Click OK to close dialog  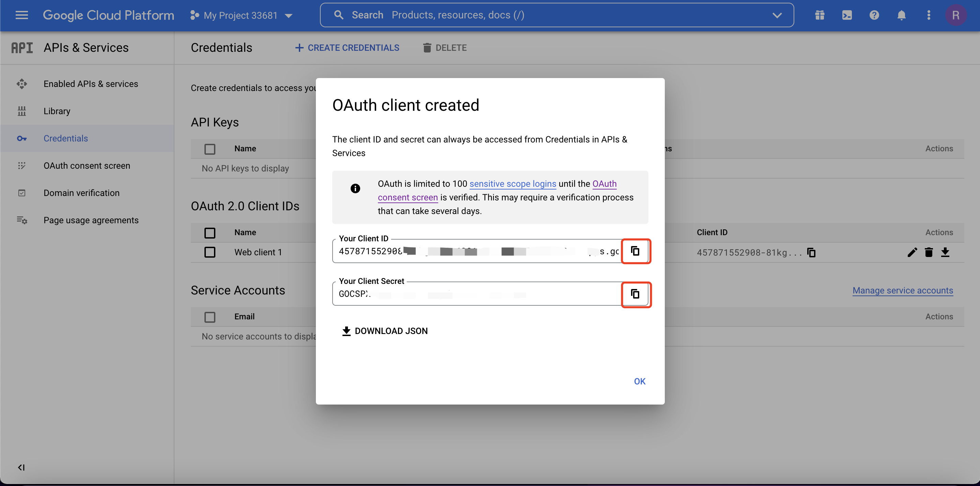(639, 381)
